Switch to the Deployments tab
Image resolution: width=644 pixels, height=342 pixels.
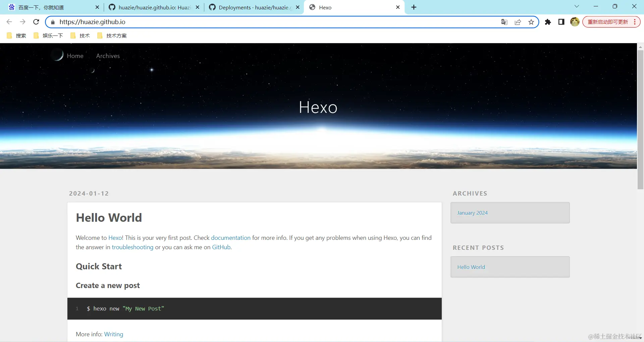tap(254, 7)
